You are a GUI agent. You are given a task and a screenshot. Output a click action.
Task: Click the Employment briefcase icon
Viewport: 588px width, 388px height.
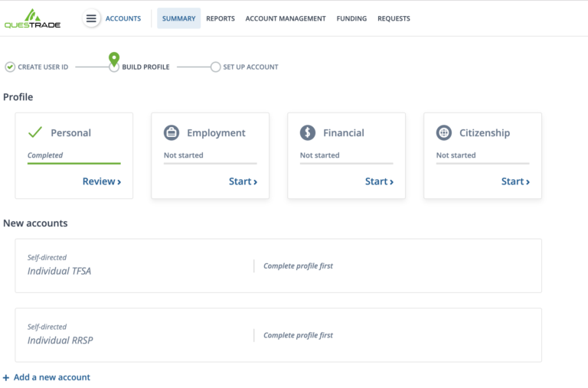[x=171, y=133]
